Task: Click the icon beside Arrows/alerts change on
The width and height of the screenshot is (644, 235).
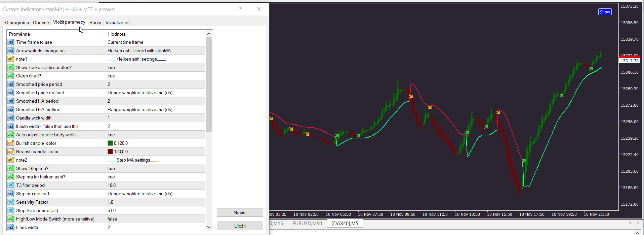Action: coord(11,51)
